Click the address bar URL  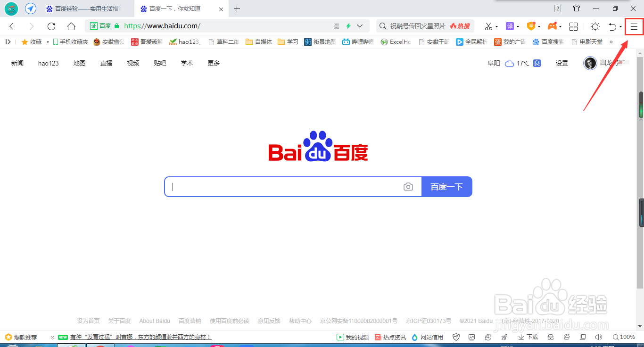[x=162, y=26]
